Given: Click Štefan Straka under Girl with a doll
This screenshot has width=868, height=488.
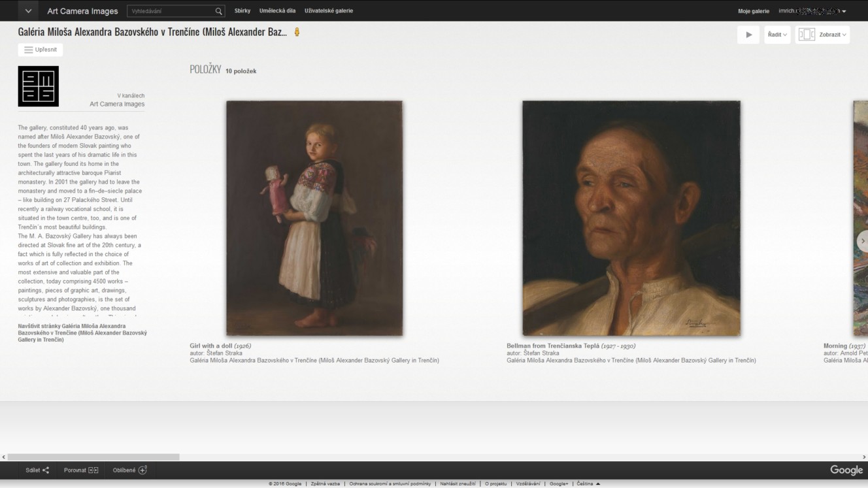Looking at the screenshot, I should tap(224, 353).
